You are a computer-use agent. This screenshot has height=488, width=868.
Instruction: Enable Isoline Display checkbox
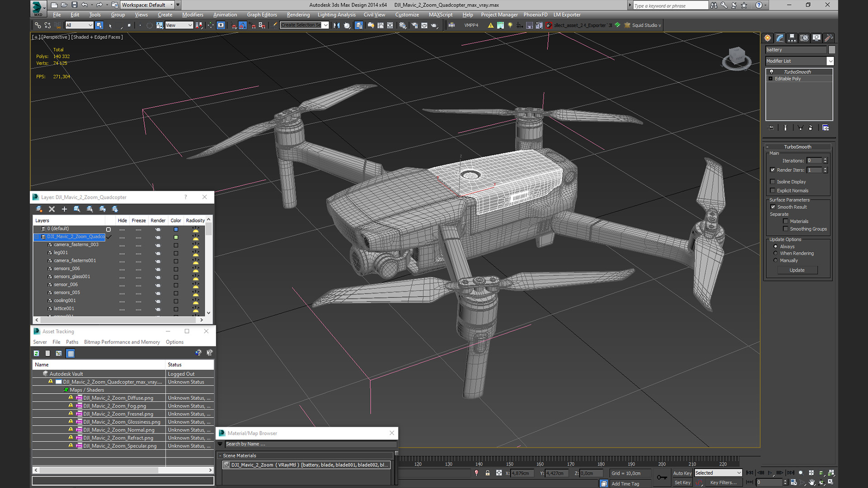pyautogui.click(x=773, y=182)
